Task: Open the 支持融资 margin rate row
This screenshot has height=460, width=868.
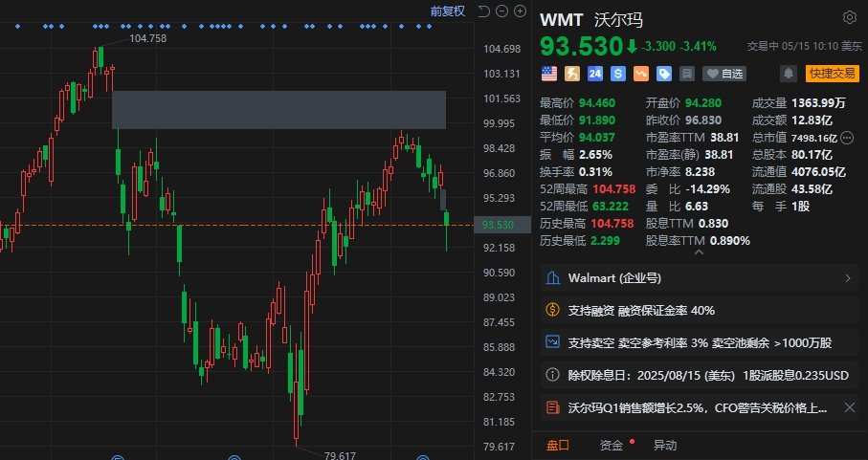Action: coord(700,310)
